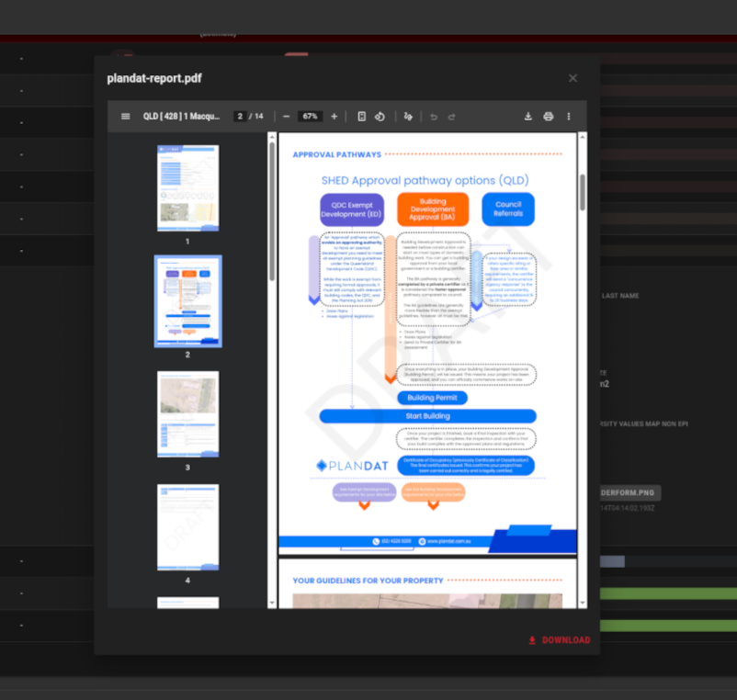
Task: Click the Certificate of Occupancy blue box
Action: coord(466,465)
